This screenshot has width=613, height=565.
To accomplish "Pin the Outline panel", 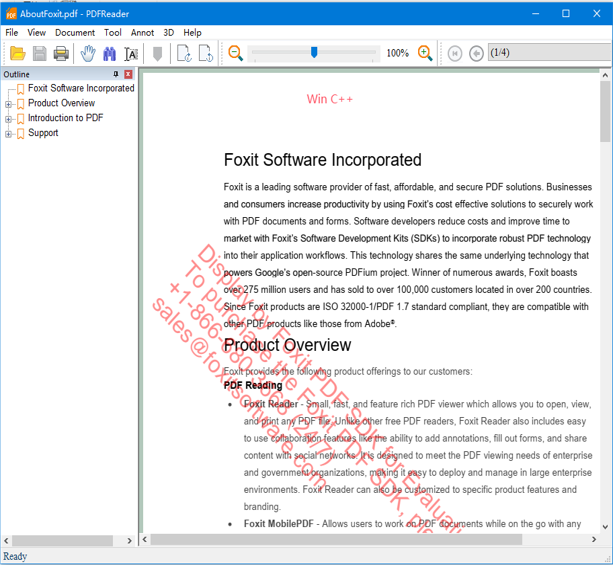I will [116, 74].
